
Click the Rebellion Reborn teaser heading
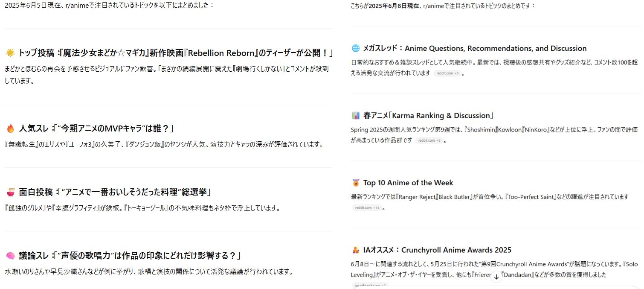pos(175,53)
